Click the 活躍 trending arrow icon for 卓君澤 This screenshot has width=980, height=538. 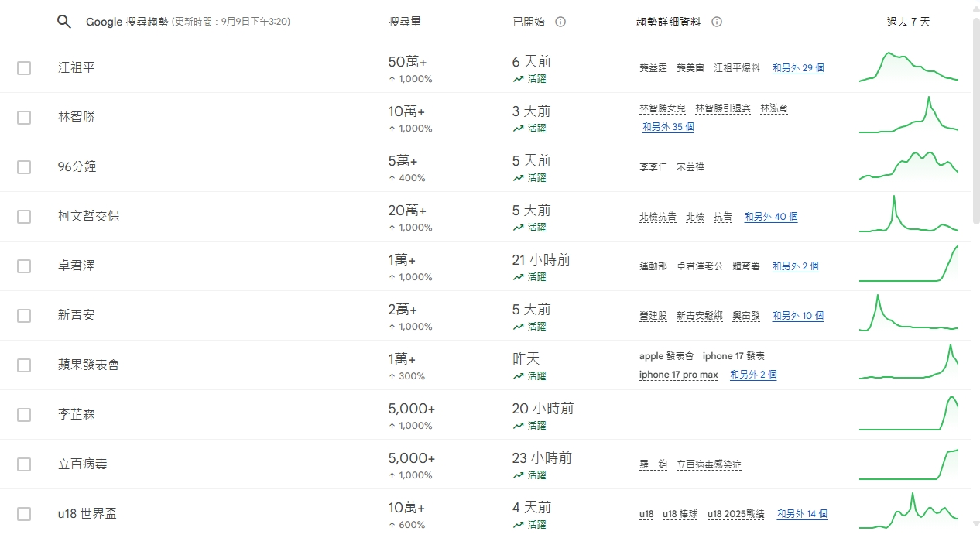pos(518,277)
